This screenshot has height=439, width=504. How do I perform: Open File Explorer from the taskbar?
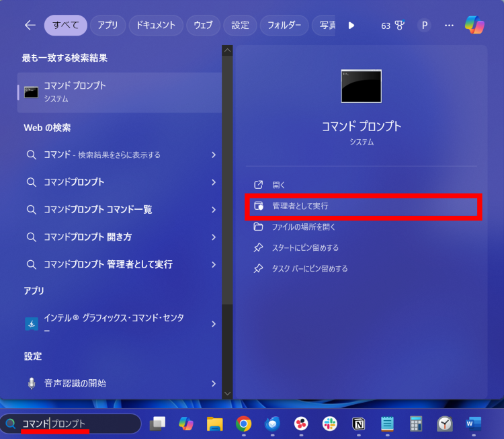(x=215, y=424)
